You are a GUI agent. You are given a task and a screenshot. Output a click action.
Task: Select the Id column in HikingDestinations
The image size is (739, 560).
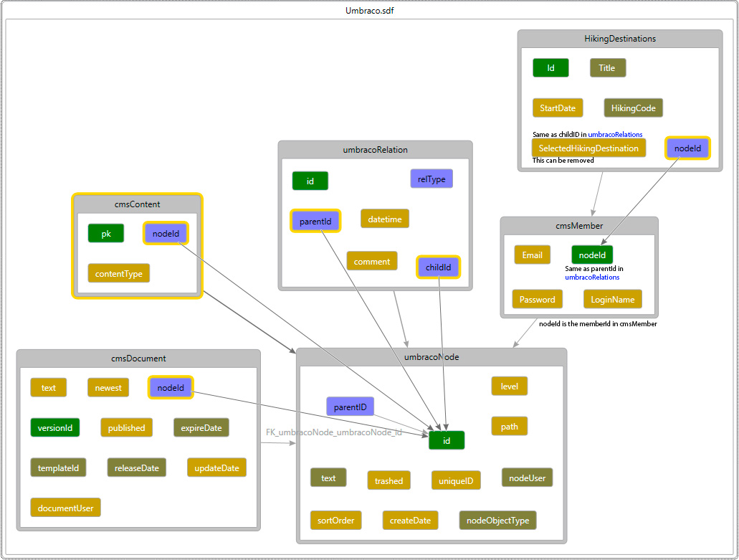(550, 68)
